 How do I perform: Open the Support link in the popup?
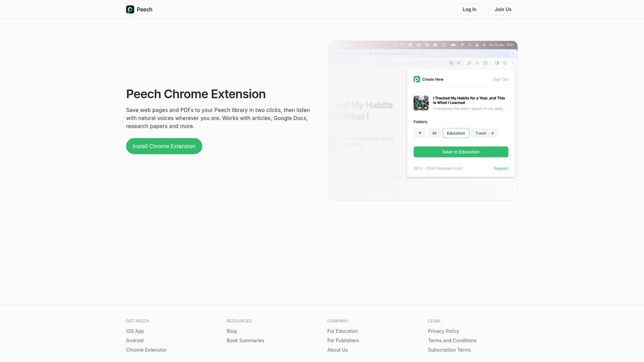pyautogui.click(x=501, y=168)
